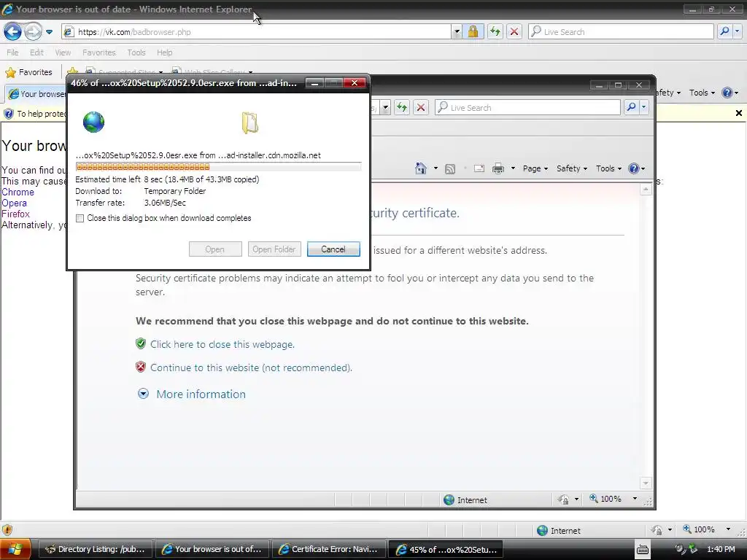Viewport: 747px width, 560px height.
Task: Open the Favorites menu
Action: (x=98, y=52)
